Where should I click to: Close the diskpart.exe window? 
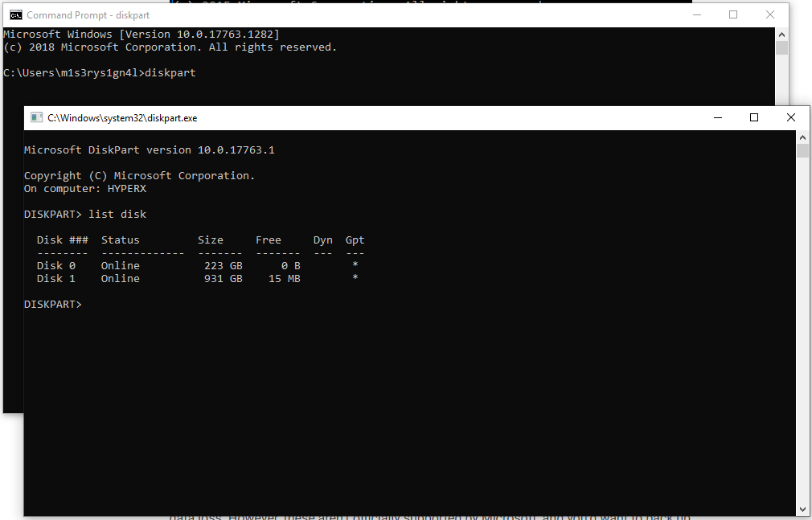click(x=791, y=118)
